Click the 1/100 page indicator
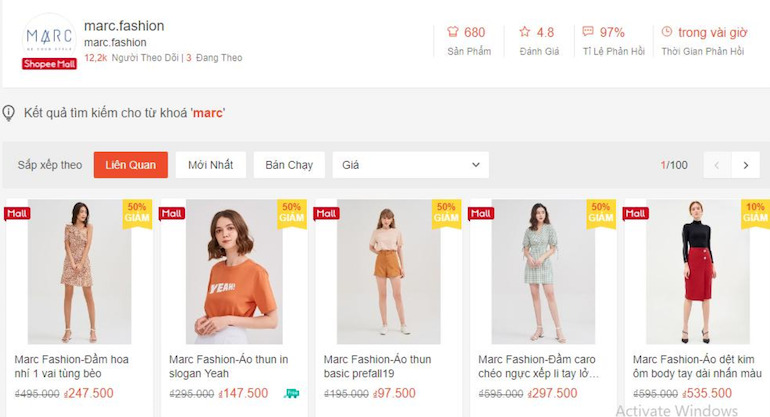The width and height of the screenshot is (770, 417). point(674,166)
